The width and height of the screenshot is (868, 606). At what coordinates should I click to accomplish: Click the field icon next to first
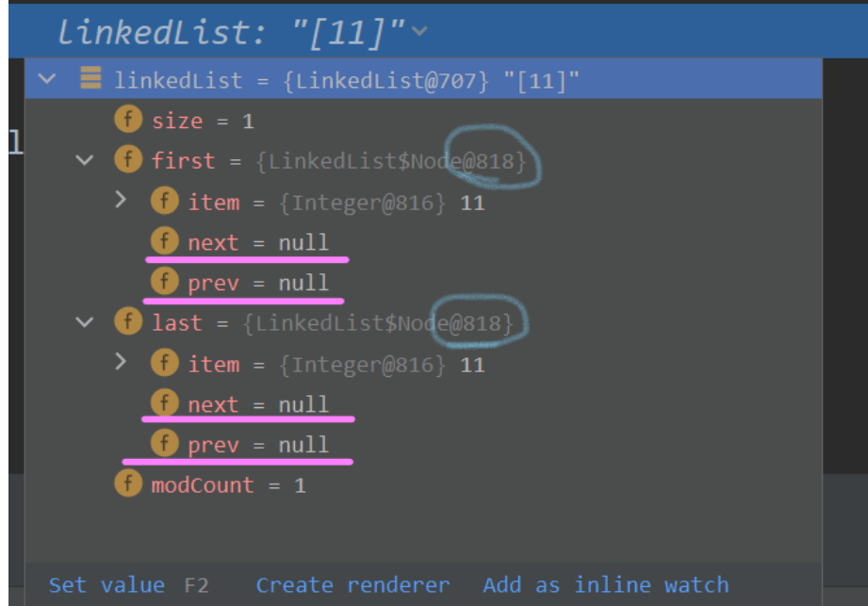pyautogui.click(x=128, y=160)
